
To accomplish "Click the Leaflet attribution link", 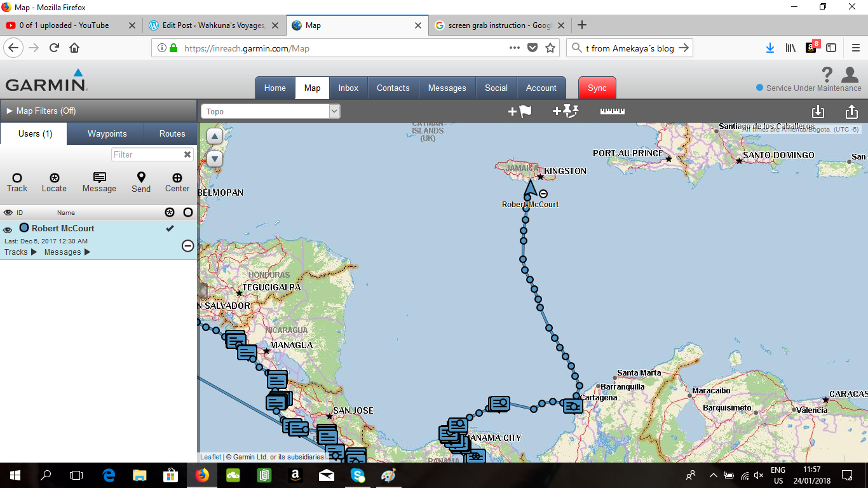I will click(210, 457).
